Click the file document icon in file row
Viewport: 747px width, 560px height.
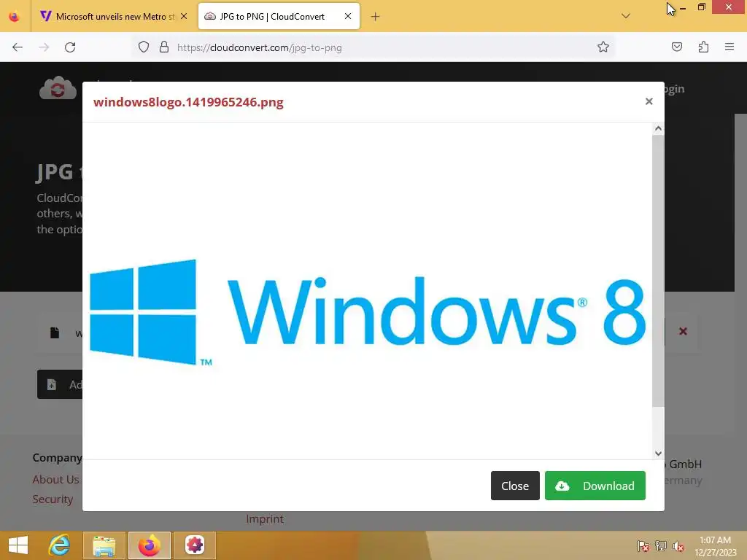tap(55, 332)
